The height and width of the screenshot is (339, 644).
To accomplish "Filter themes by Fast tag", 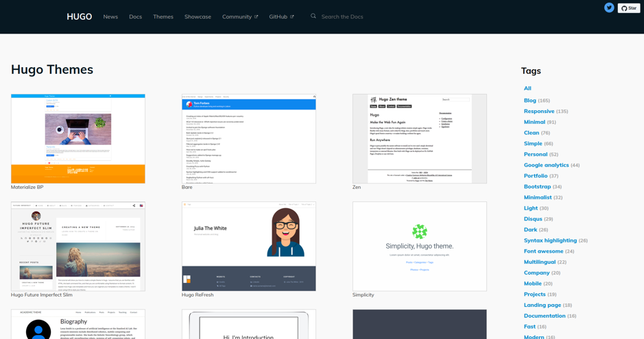I will point(529,327).
